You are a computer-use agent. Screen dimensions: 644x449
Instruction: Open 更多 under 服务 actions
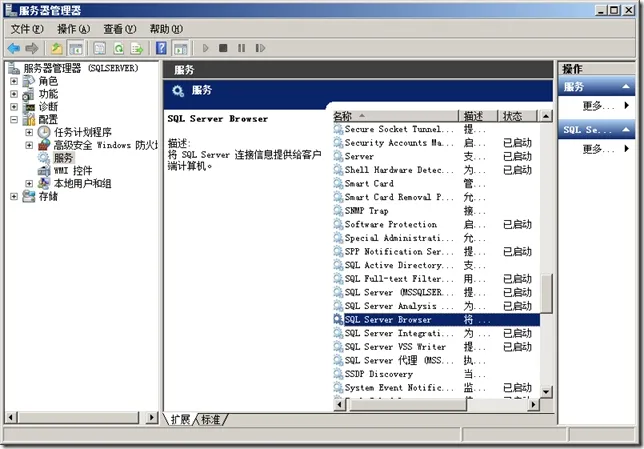596,106
